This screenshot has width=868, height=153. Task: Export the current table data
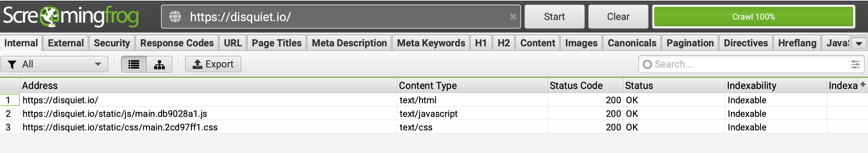pyautogui.click(x=213, y=64)
